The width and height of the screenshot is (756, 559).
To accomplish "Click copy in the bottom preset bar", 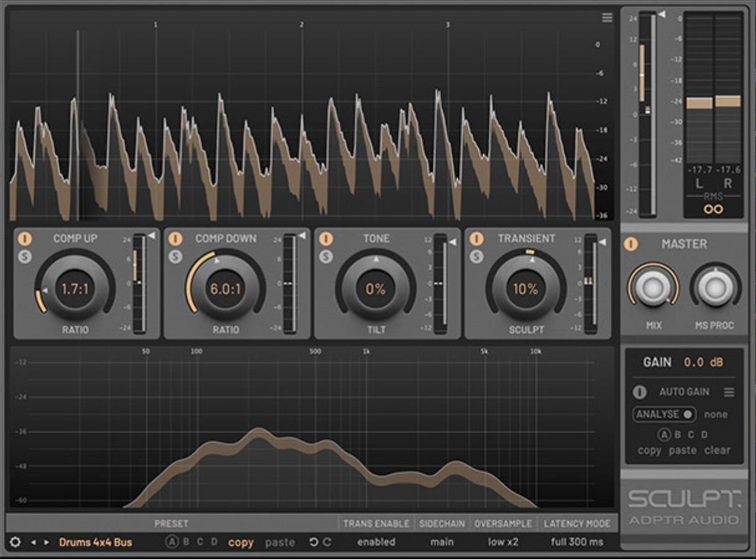I will click(241, 542).
